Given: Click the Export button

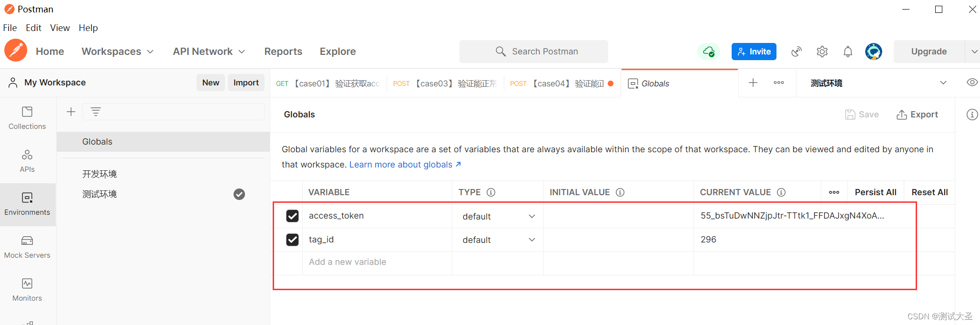Looking at the screenshot, I should pyautogui.click(x=917, y=115).
